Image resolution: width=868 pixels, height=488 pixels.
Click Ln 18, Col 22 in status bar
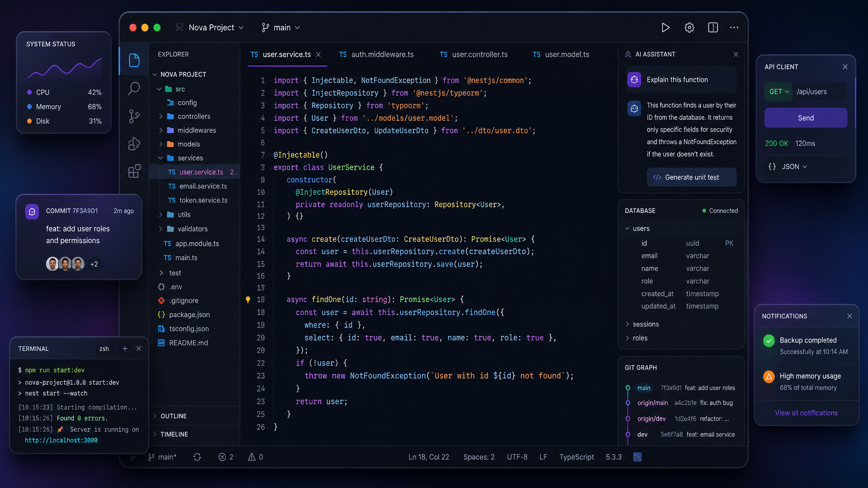(428, 457)
